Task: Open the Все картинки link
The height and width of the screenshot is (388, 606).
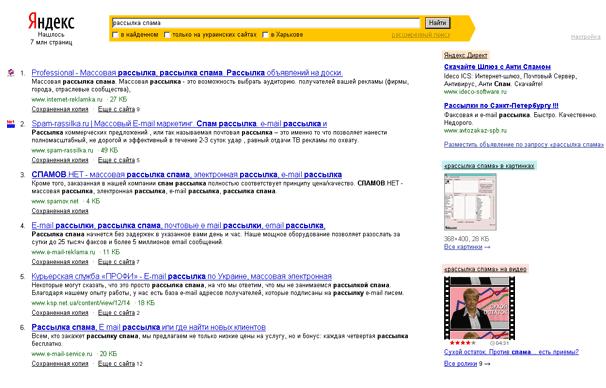Action: [x=463, y=247]
